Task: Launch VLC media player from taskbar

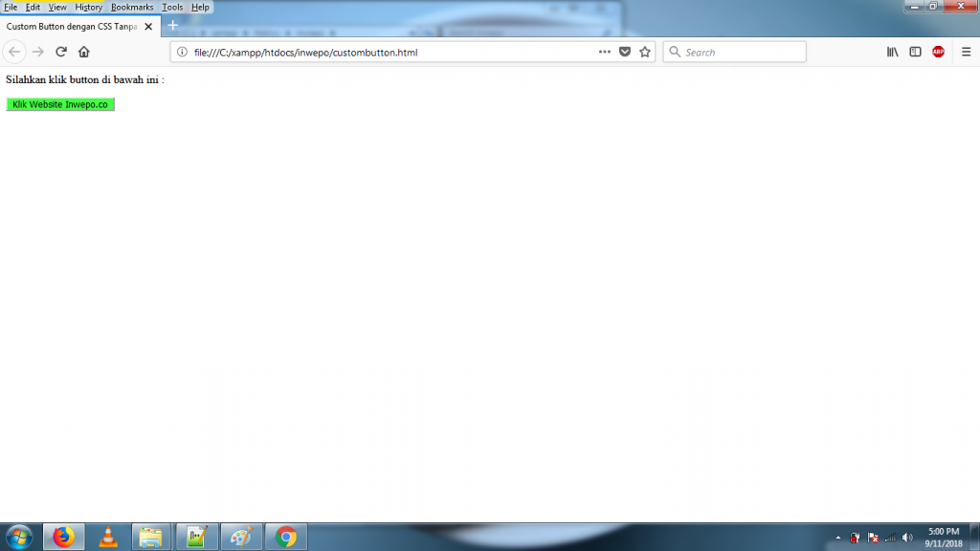Action: pos(108,537)
